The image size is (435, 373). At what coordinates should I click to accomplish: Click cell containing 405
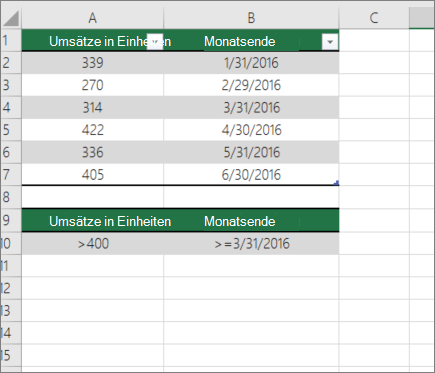tap(93, 175)
